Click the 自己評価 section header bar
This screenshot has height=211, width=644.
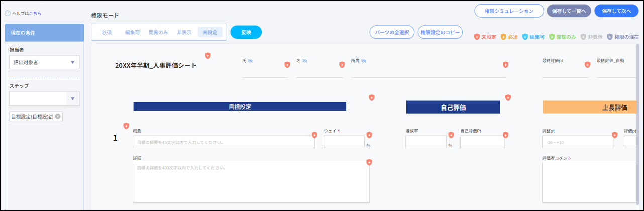click(x=453, y=107)
